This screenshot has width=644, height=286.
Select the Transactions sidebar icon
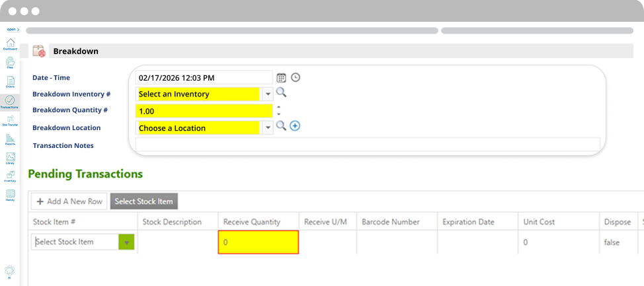[x=10, y=102]
